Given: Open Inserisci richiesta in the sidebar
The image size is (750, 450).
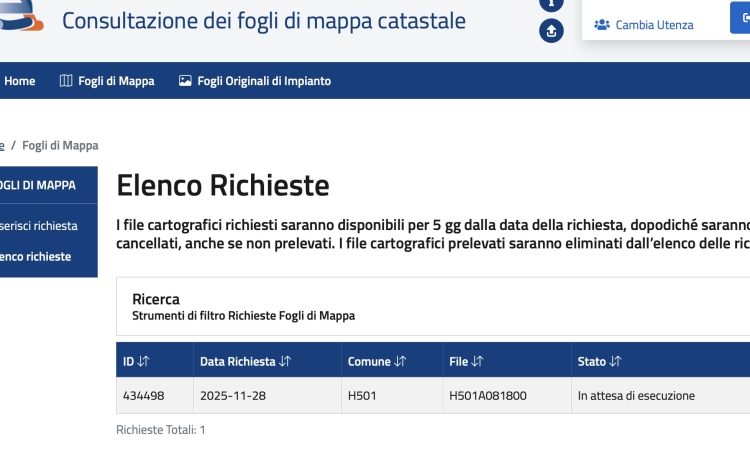Looking at the screenshot, I should [x=40, y=226].
